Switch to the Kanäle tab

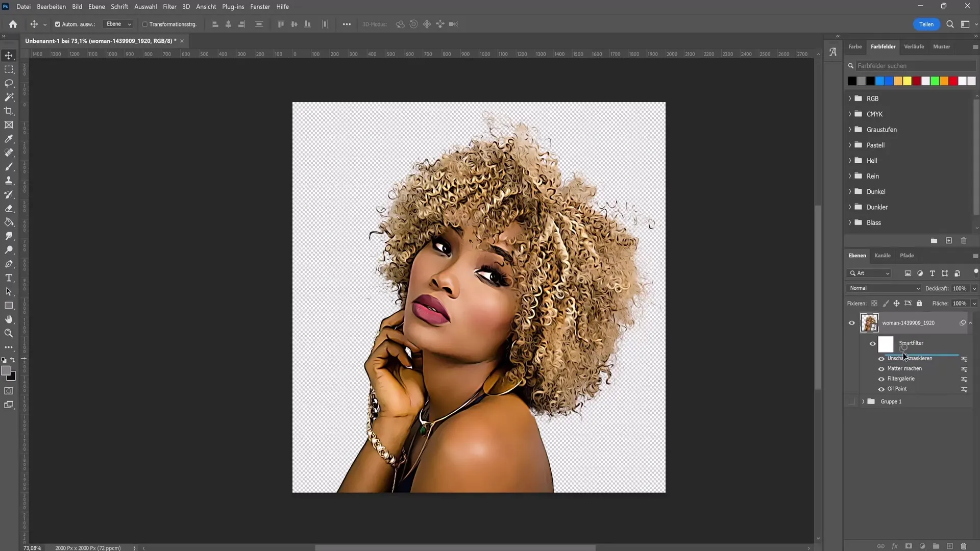tap(883, 255)
